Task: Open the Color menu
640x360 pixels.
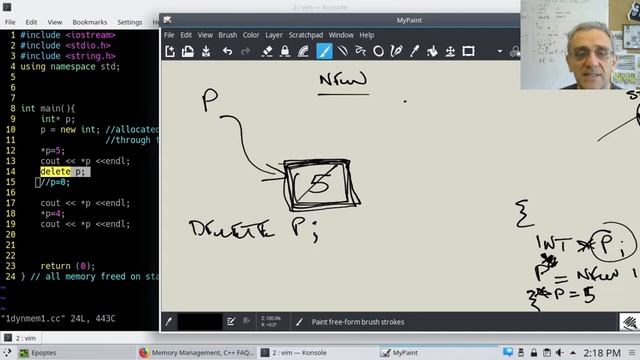Action: [251, 35]
